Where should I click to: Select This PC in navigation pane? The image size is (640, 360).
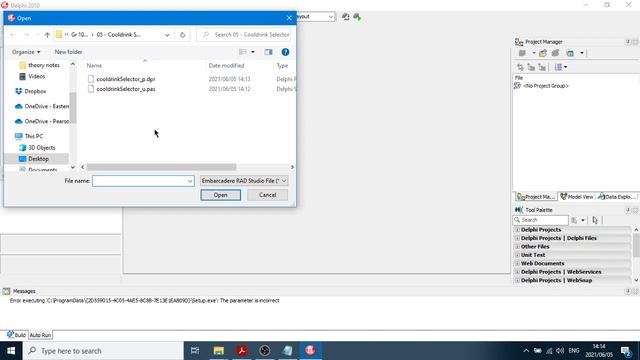[33, 136]
